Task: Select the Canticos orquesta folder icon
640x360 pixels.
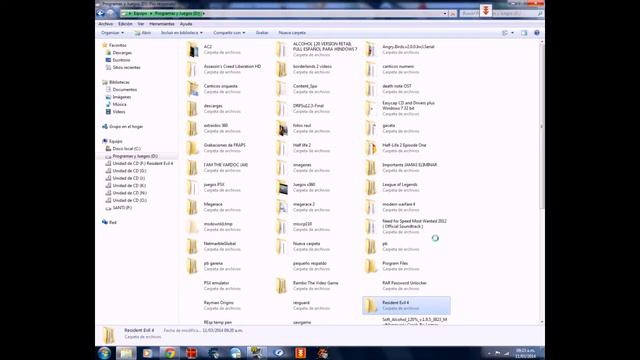Action: (193, 89)
